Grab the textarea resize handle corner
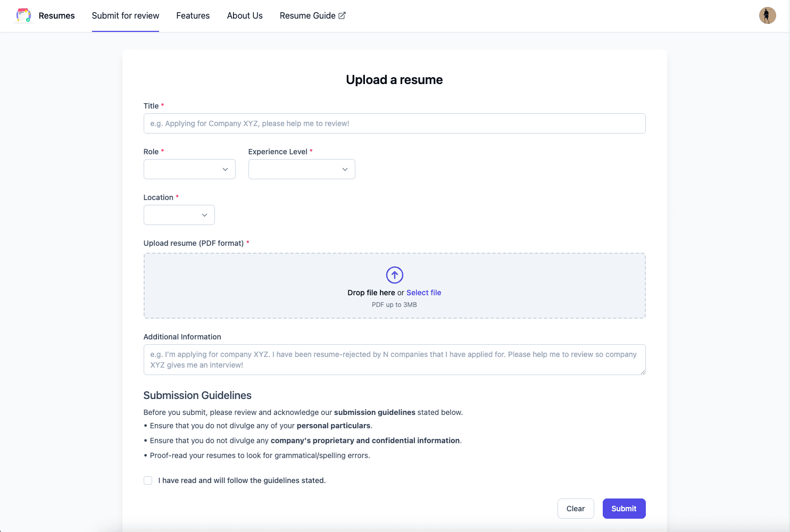This screenshot has height=532, width=790. point(643,372)
